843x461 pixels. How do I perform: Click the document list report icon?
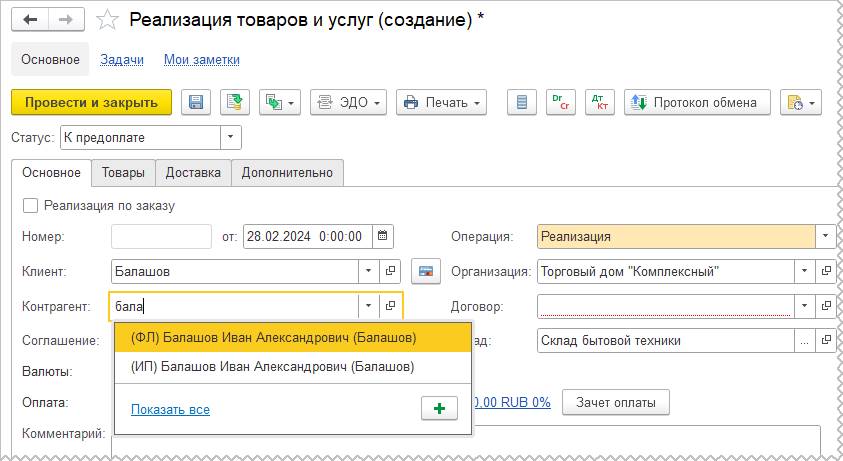coord(518,103)
